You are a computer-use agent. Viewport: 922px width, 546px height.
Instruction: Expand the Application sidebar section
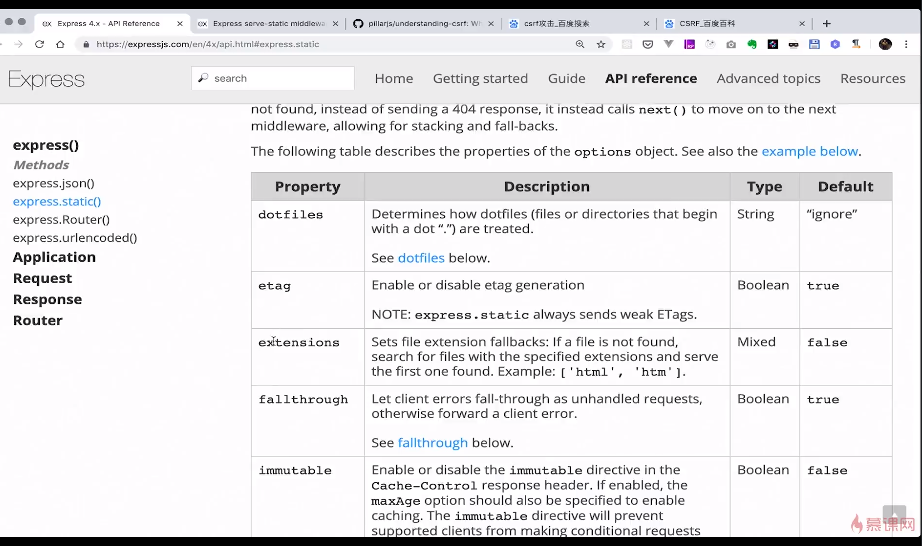point(54,257)
